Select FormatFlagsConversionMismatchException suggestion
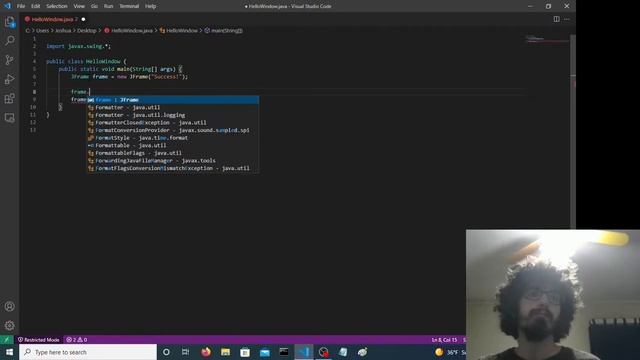 click(173, 168)
